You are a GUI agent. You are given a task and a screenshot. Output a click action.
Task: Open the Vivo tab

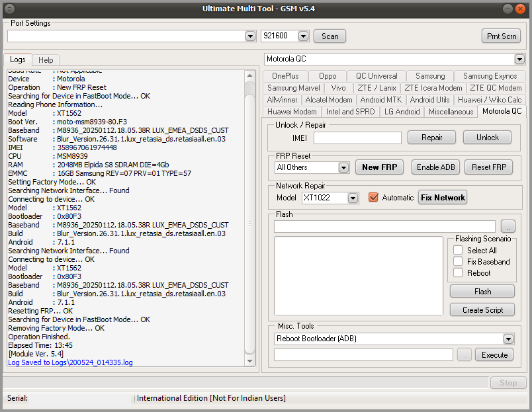point(338,88)
